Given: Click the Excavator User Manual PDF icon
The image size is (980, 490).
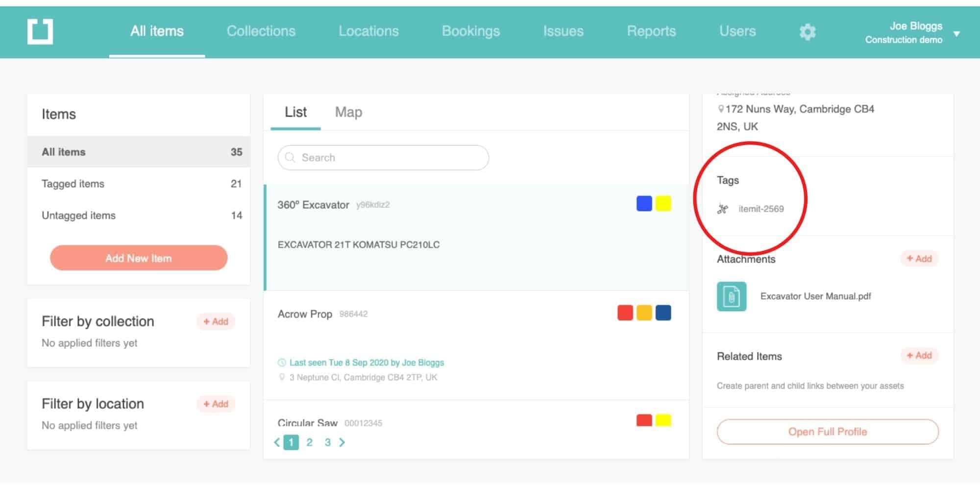Looking at the screenshot, I should tap(731, 296).
